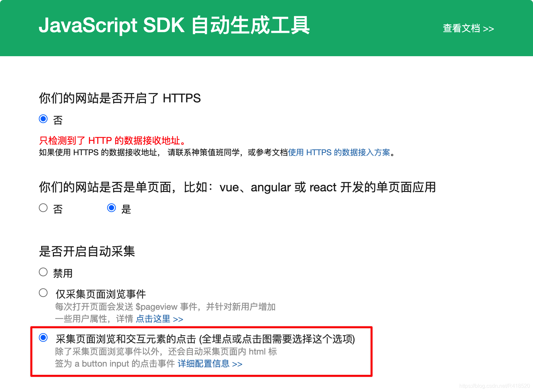Click heading 你们的网站是否开启了 HTTPS
The width and height of the screenshot is (533, 392).
coord(120,98)
